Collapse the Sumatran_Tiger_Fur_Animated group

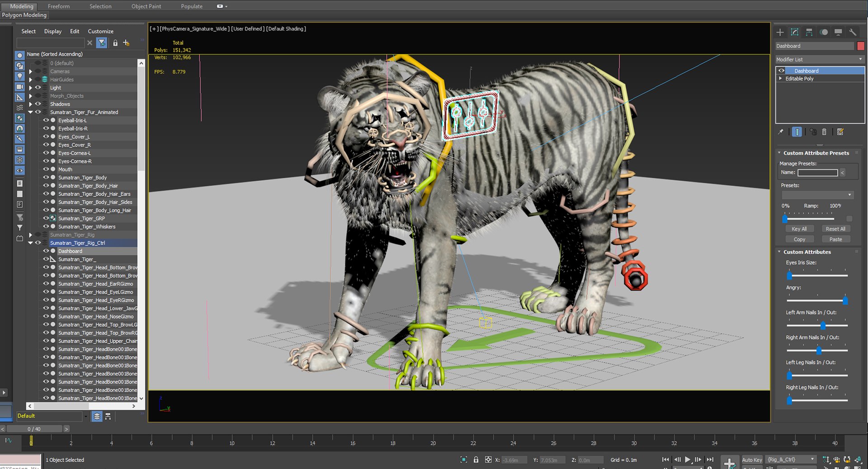[31, 112]
